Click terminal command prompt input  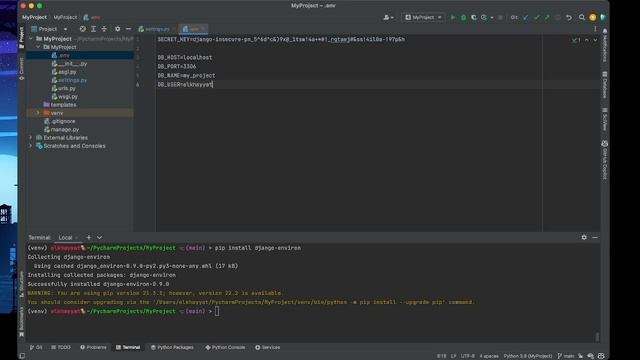coord(217,311)
